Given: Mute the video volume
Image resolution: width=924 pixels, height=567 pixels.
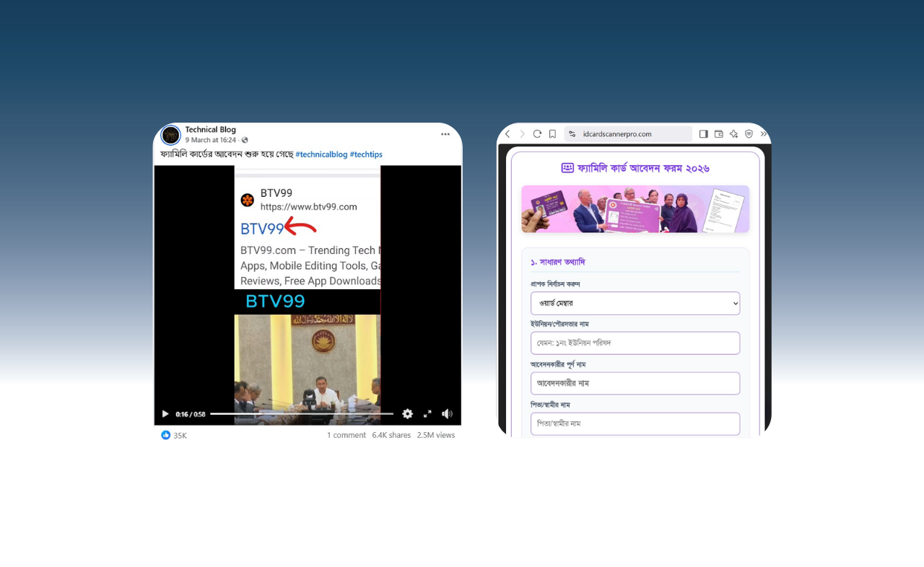Looking at the screenshot, I should click(x=447, y=414).
